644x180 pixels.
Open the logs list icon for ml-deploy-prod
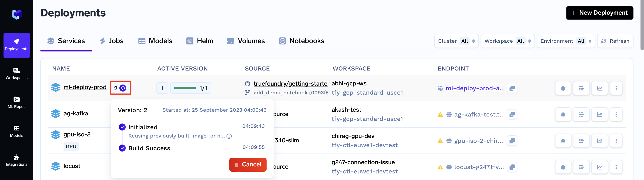click(581, 88)
